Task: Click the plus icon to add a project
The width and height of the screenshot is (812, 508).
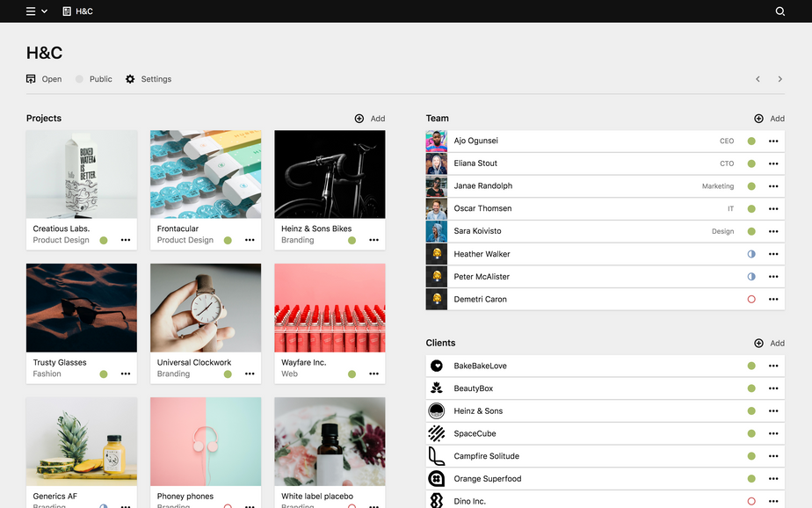Action: point(359,119)
